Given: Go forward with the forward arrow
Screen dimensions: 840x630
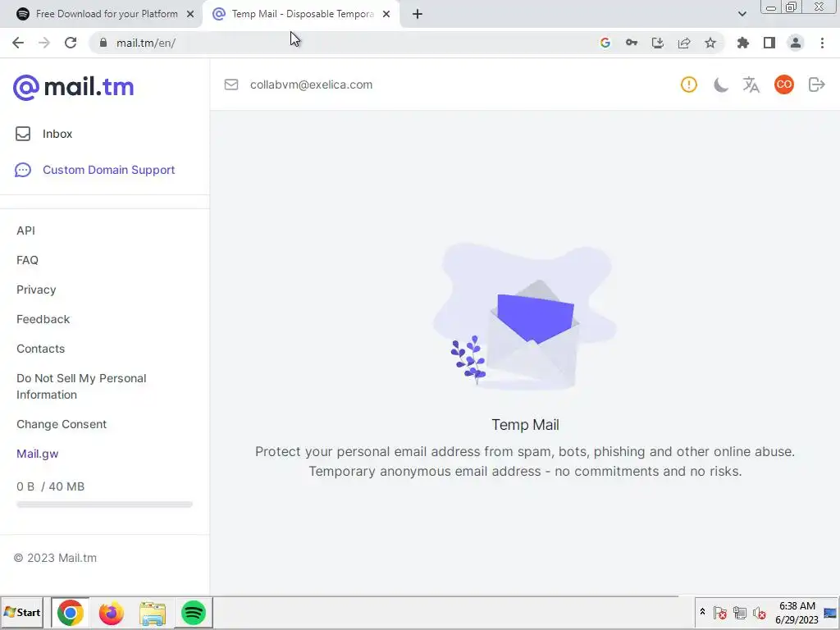Looking at the screenshot, I should point(44,43).
